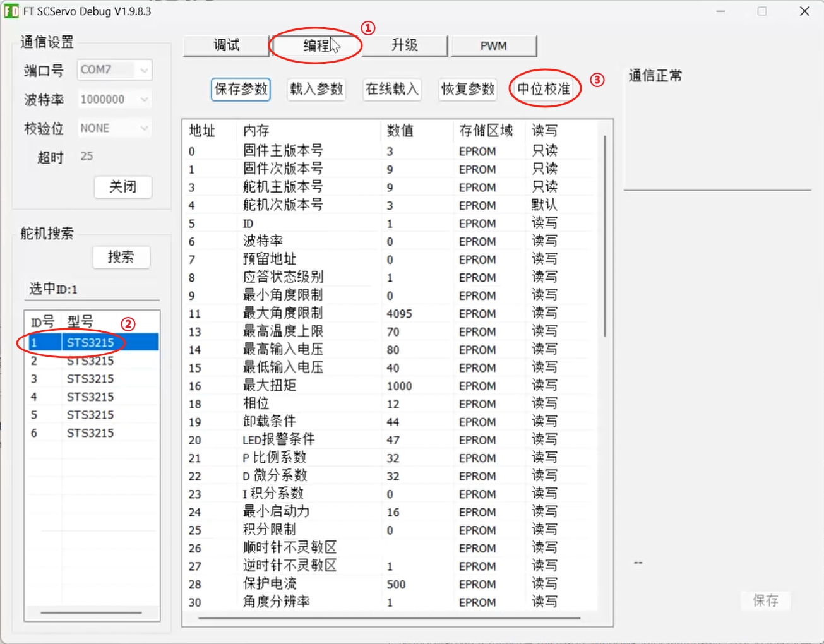Click the 搜索 servo button
Viewport: 824px width, 644px height.
(121, 257)
